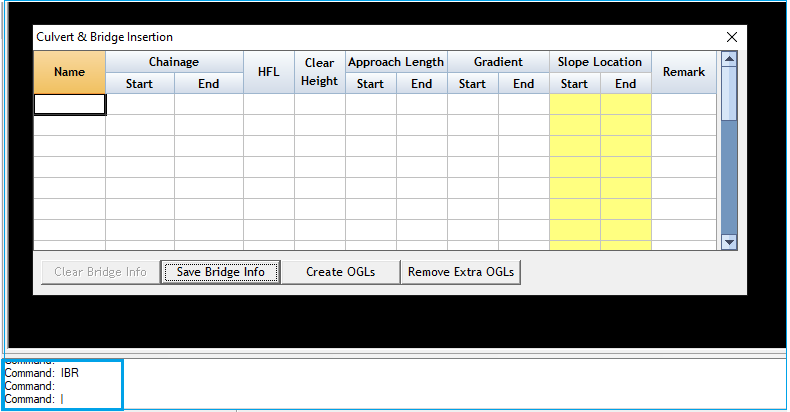Select the first empty Name cell

coord(69,104)
